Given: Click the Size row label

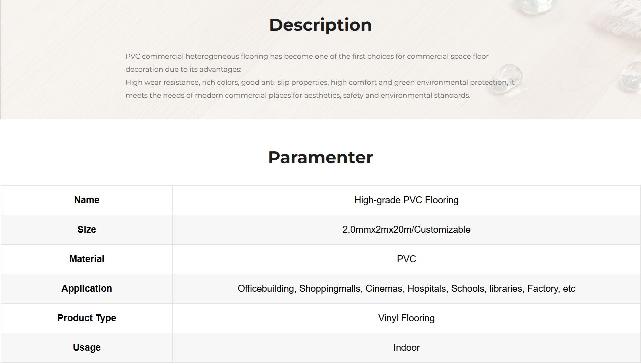Looking at the screenshot, I should [x=87, y=230].
